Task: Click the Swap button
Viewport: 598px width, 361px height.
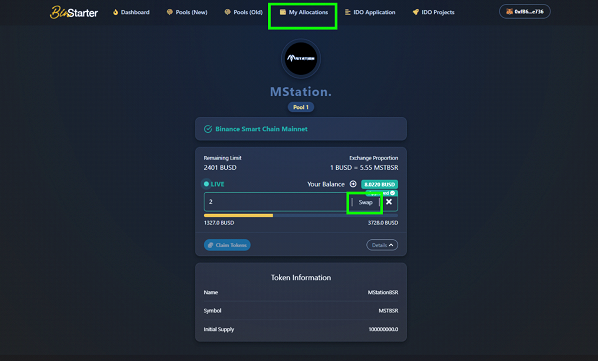Action: pos(365,202)
